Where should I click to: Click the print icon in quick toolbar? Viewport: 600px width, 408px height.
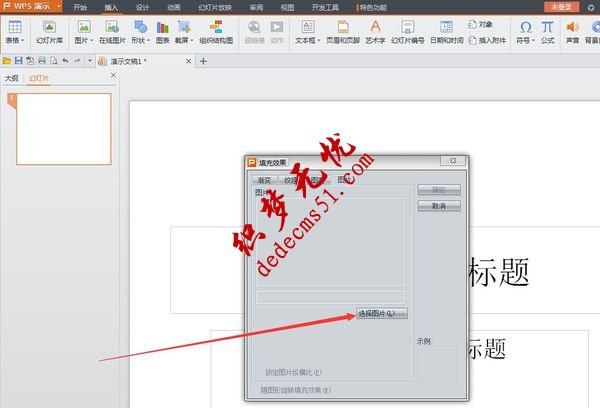tap(42, 60)
